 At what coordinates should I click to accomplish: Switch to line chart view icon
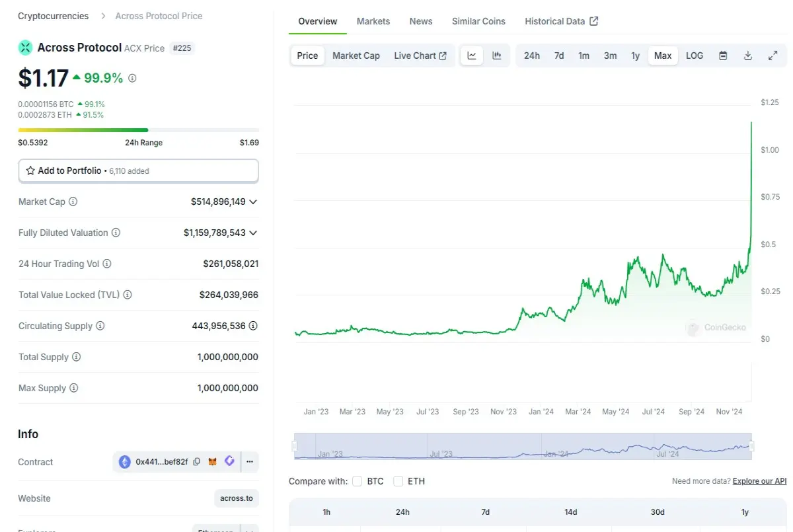click(x=472, y=56)
